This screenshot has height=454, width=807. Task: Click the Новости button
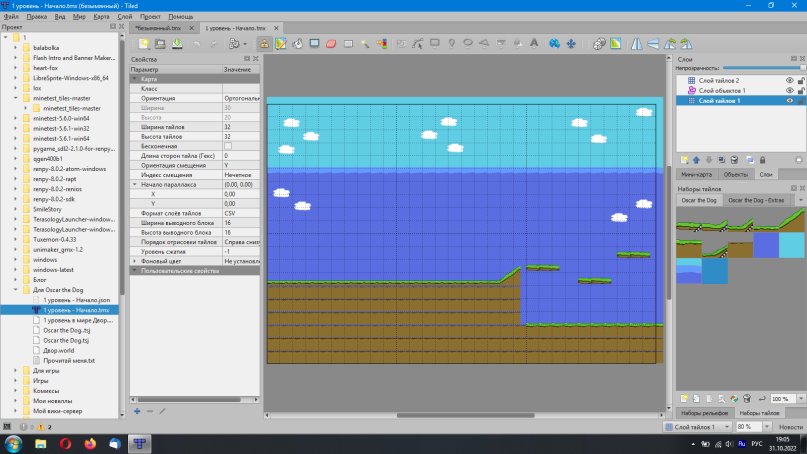tap(791, 427)
